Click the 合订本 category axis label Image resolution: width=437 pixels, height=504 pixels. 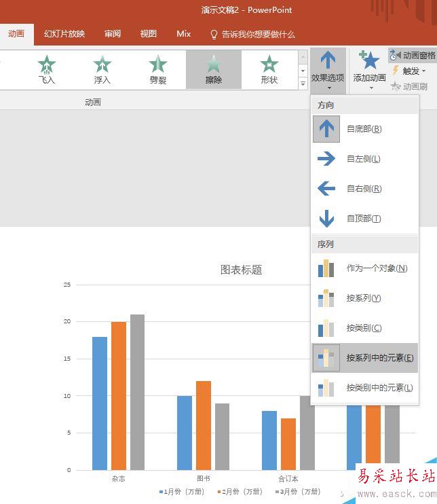click(x=288, y=479)
